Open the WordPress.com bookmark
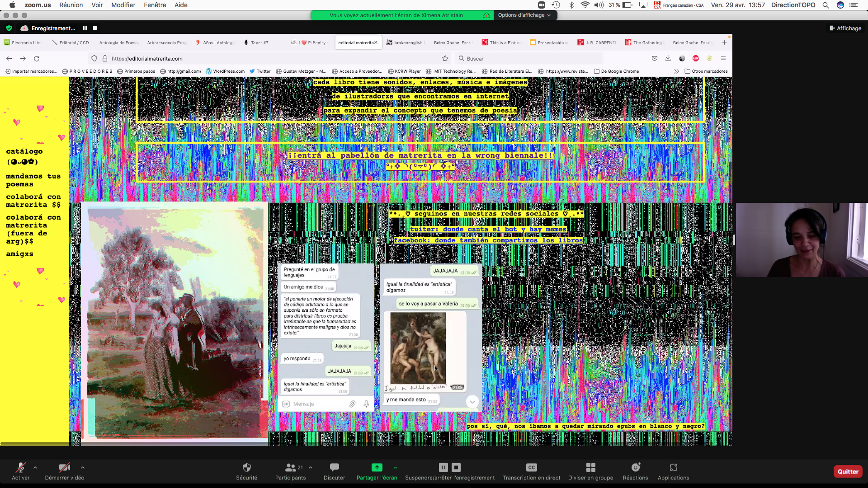 (x=225, y=71)
